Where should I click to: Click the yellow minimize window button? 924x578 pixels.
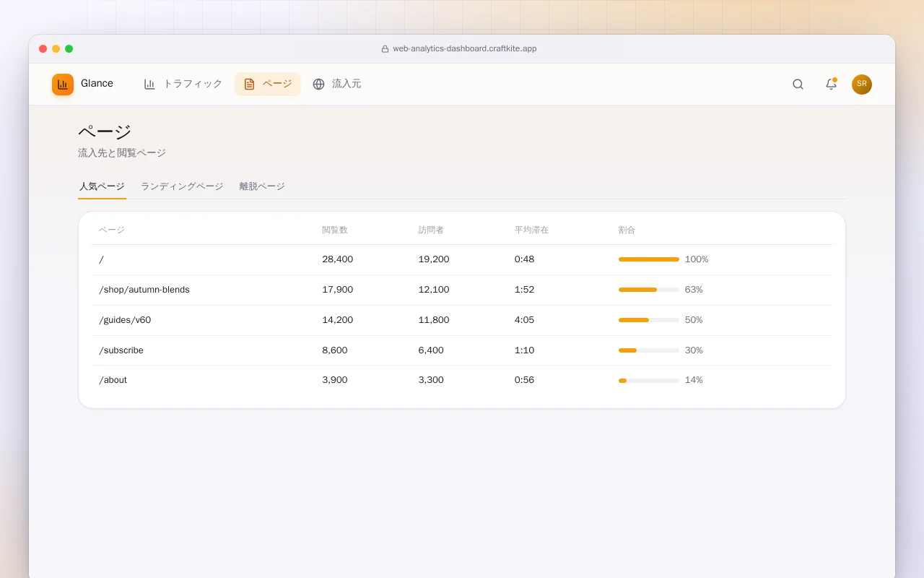[x=56, y=49]
